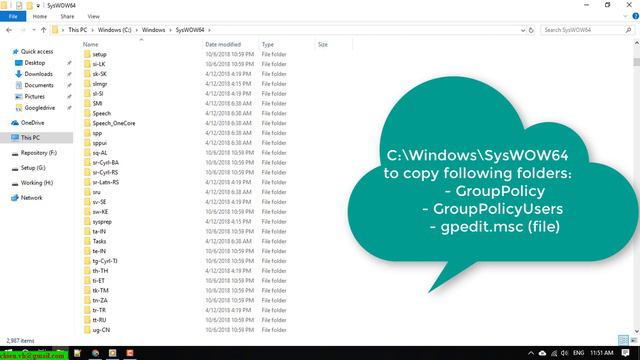Sort by the Size column header
Viewport: 640px width, 360px height.
click(x=323, y=44)
